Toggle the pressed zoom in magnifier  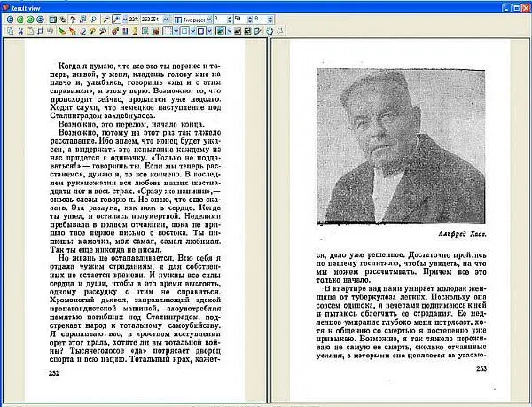pyautogui.click(x=115, y=20)
